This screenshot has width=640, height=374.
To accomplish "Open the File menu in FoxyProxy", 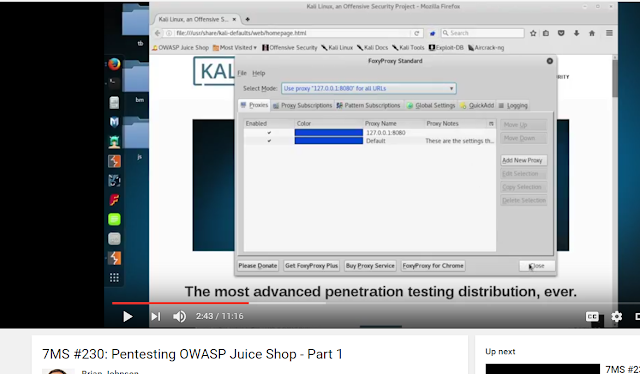I will (242, 73).
